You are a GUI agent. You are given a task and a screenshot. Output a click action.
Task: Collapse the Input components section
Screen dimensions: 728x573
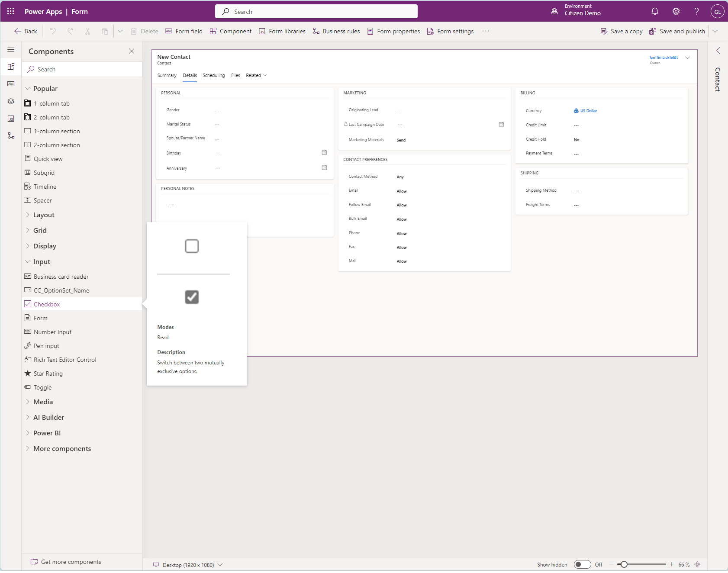[x=42, y=261]
